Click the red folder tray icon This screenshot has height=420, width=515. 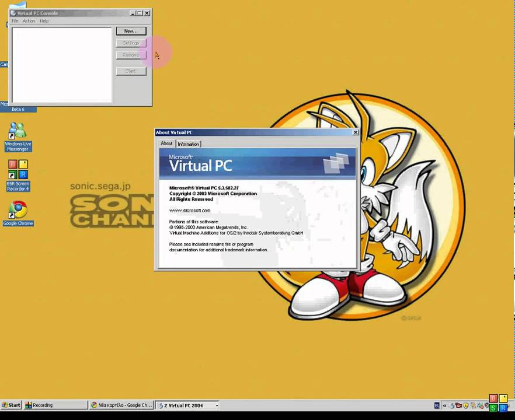point(458,405)
